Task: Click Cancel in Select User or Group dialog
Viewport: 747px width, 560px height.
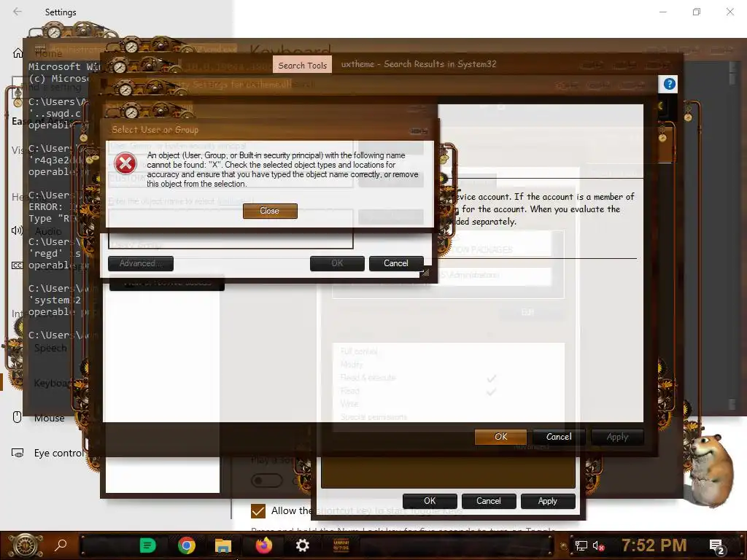Action: pos(396,263)
